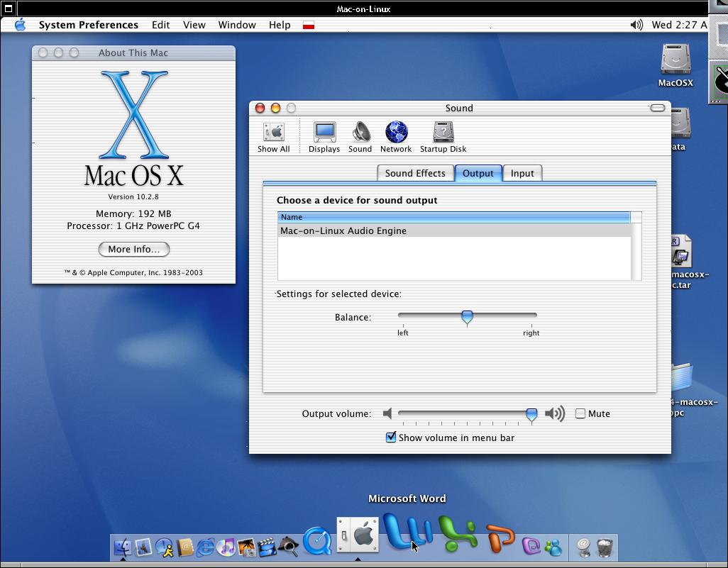The image size is (728, 568).
Task: Switch to the Input tab
Action: click(522, 173)
